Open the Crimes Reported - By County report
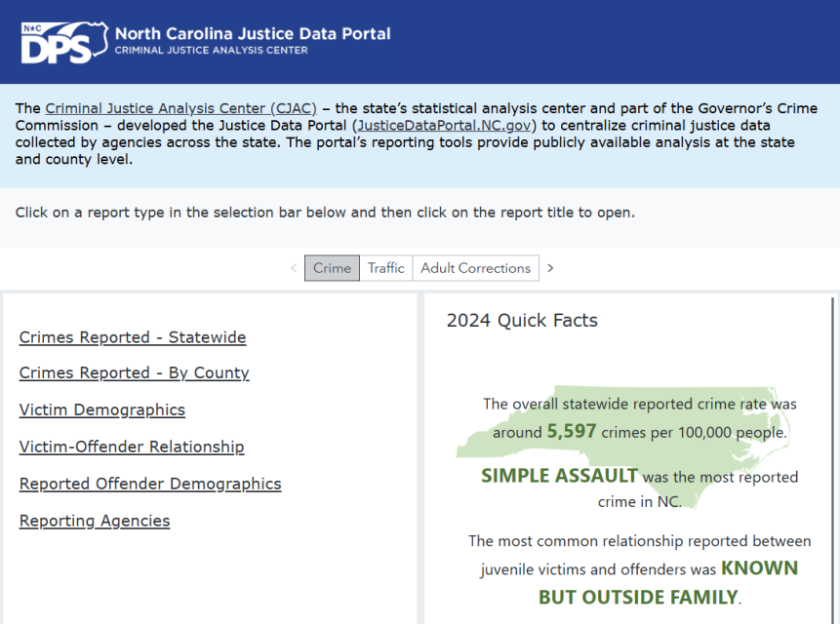840x624 pixels. [133, 373]
